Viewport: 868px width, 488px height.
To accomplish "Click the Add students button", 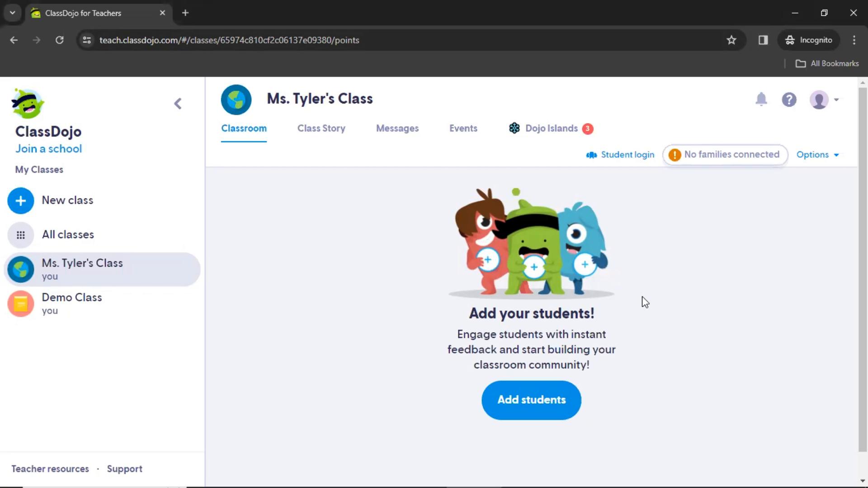I will pyautogui.click(x=531, y=400).
